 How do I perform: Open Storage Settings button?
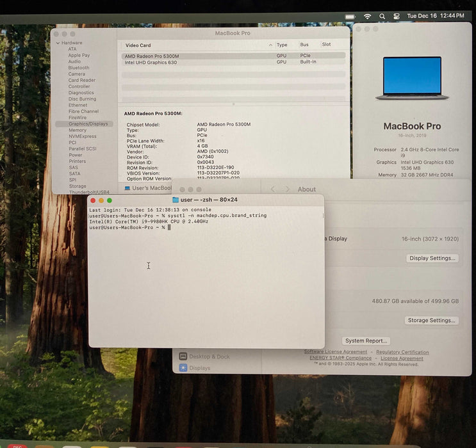[x=431, y=320]
